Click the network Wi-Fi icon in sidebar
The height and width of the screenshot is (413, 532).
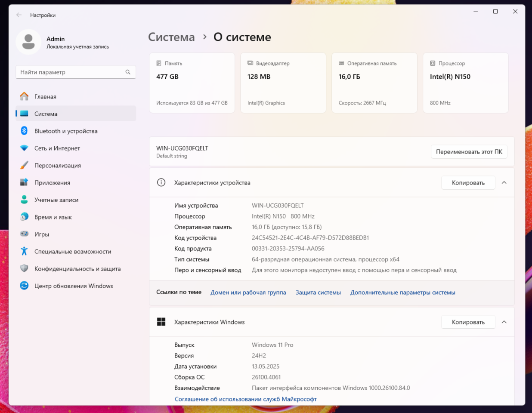tap(24, 148)
